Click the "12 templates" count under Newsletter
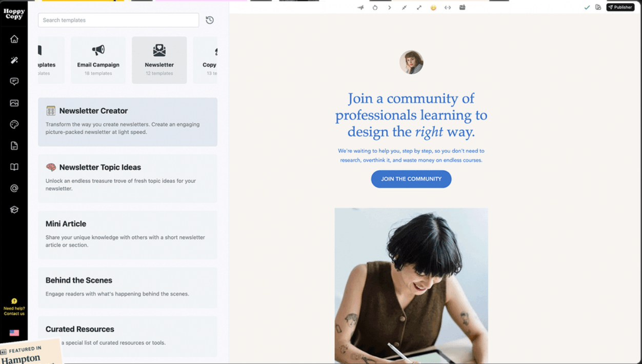Screen dimensions: 642x364 [159, 73]
